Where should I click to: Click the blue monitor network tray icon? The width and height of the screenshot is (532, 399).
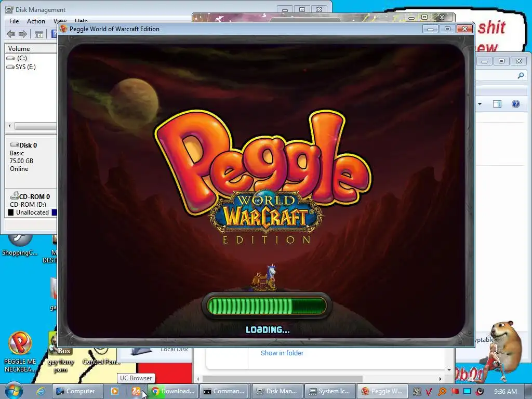coord(467,392)
